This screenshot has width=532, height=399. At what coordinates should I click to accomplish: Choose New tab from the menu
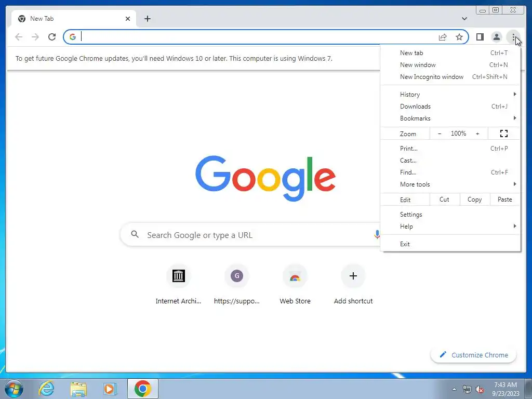point(450,52)
